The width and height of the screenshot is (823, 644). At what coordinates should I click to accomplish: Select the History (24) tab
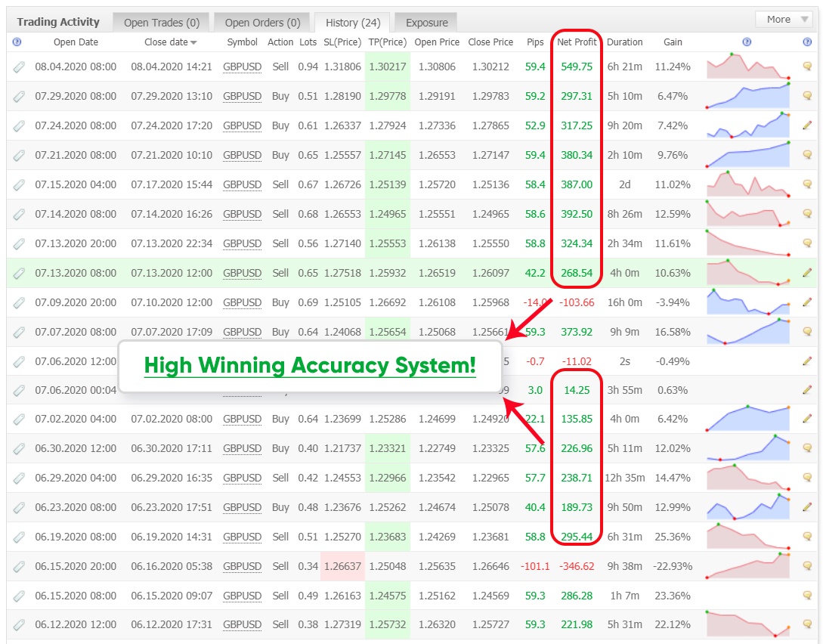(x=352, y=23)
